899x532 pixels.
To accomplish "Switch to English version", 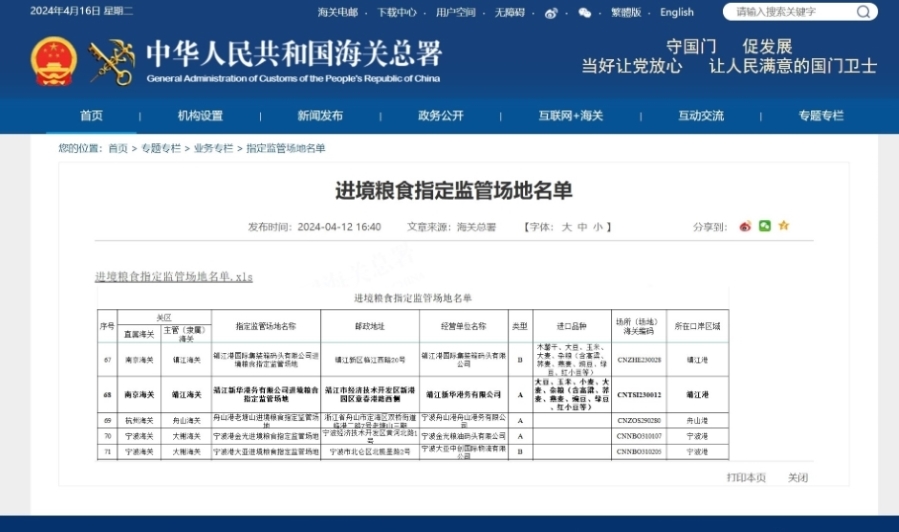I will pos(677,12).
